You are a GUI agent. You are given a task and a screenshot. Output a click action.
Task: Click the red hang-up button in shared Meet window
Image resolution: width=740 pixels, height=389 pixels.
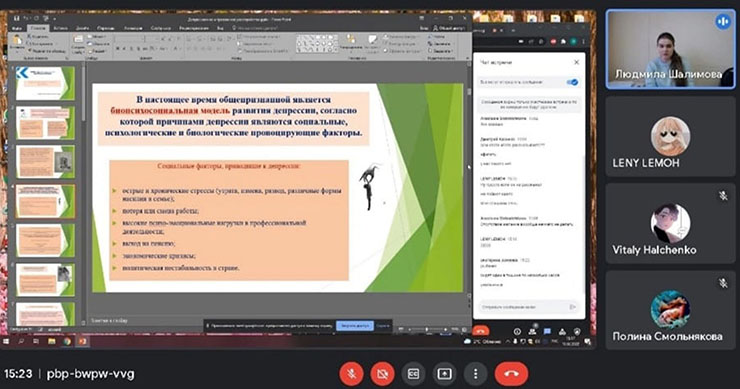(480, 331)
